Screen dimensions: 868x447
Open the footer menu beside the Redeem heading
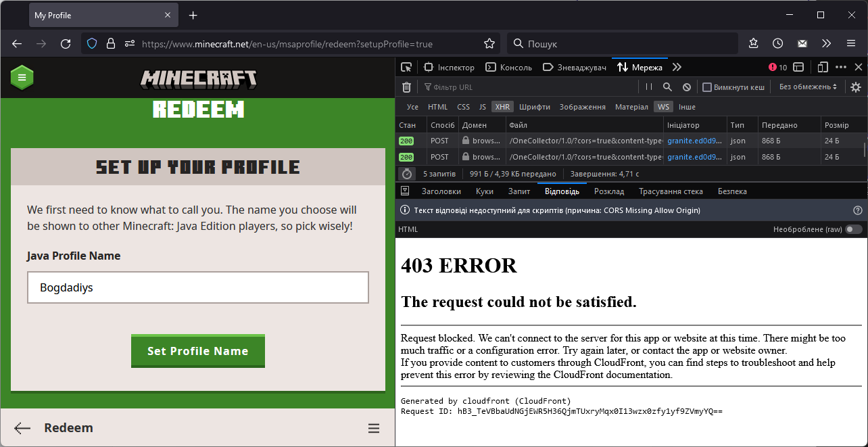click(373, 428)
